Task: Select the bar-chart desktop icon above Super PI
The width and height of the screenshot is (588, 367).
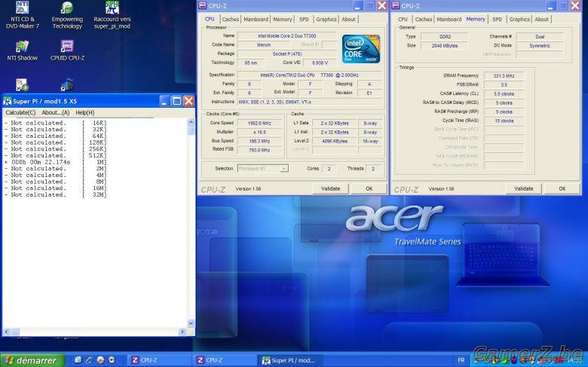Action: [x=67, y=85]
